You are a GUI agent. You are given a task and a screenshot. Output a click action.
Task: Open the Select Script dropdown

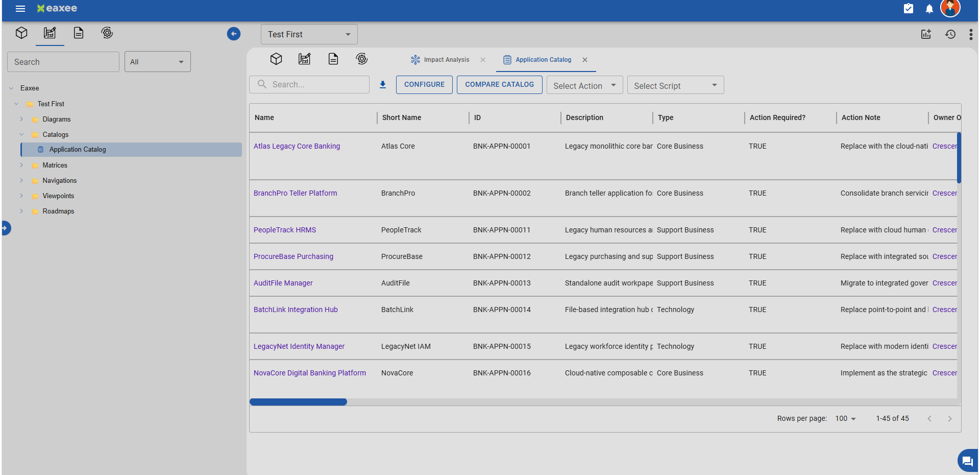click(x=675, y=85)
